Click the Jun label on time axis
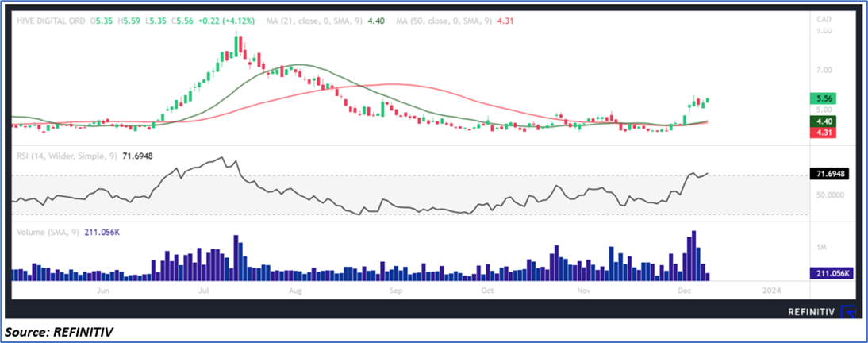Screen dimensions: 868x343 click(x=102, y=291)
